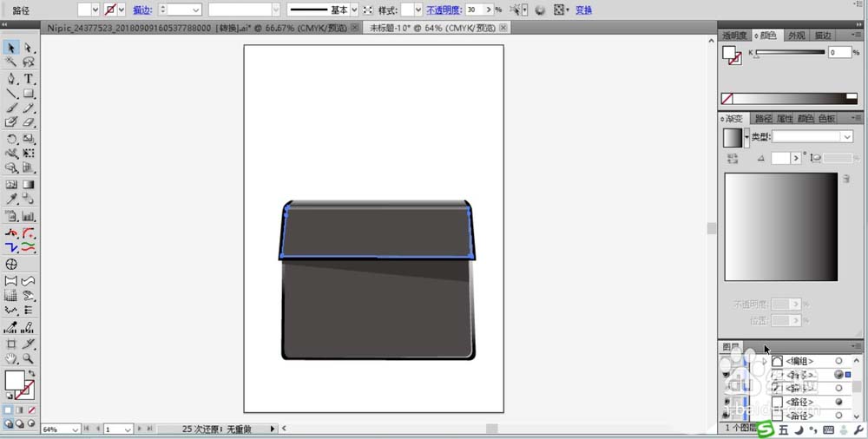Screen dimensions: 868x439
Task: Close the 未标题-10 document tab
Action: [x=503, y=27]
